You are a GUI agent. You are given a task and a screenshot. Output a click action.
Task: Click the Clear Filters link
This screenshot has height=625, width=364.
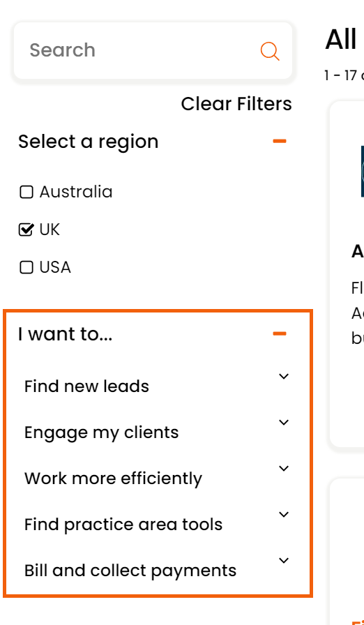(x=236, y=104)
